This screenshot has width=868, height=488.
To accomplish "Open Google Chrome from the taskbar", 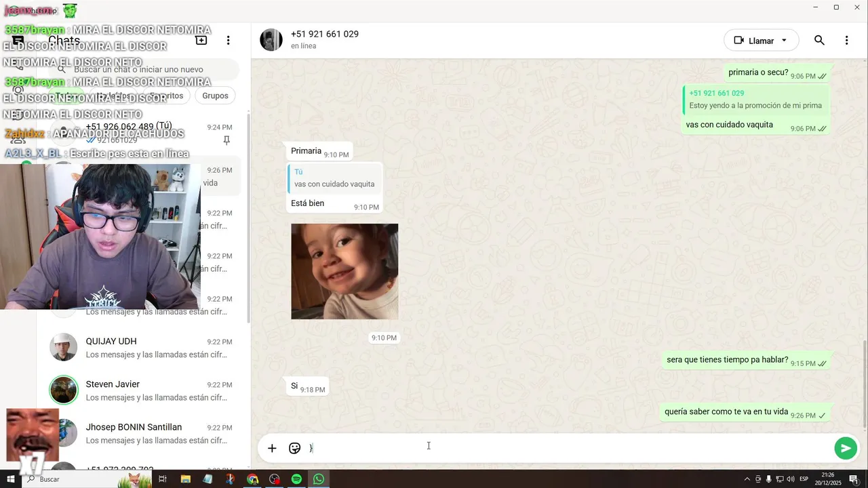I will click(252, 479).
